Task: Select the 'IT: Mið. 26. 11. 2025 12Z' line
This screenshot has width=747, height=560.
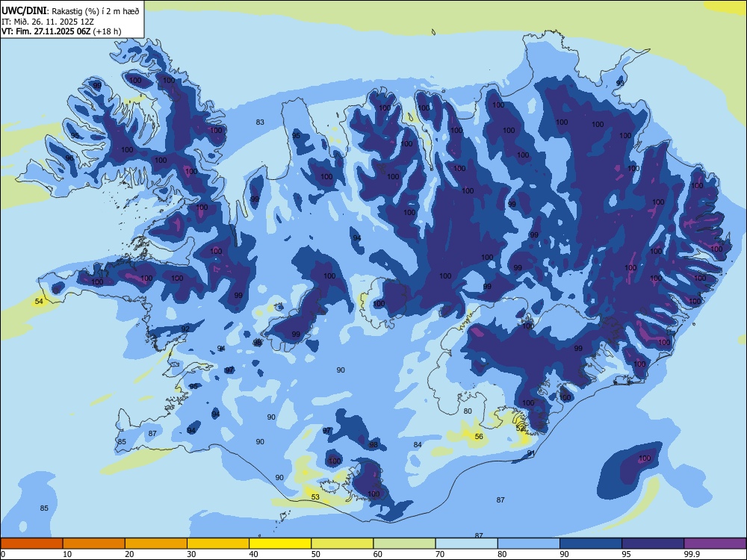Action: (48, 22)
